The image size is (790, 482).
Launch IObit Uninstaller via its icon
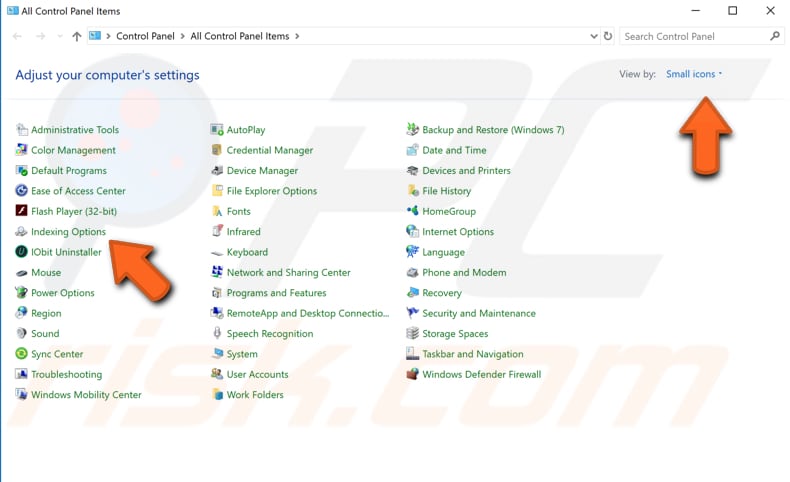(21, 252)
